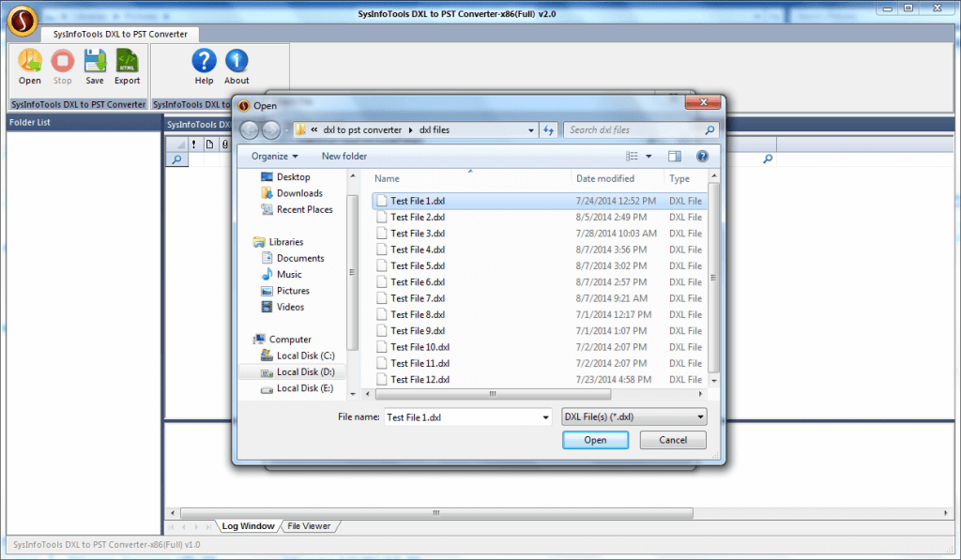Click the Back navigation arrow in Open dialog
This screenshot has height=560, width=961.
[250, 129]
